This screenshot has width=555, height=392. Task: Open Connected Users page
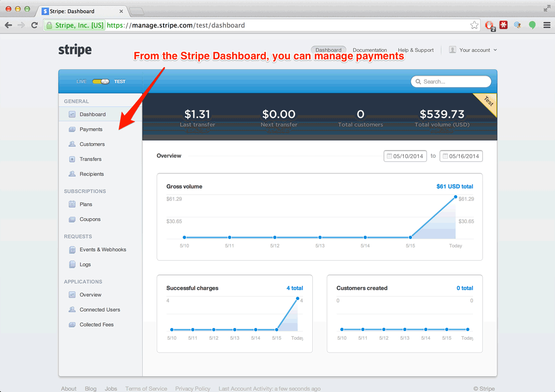click(100, 309)
